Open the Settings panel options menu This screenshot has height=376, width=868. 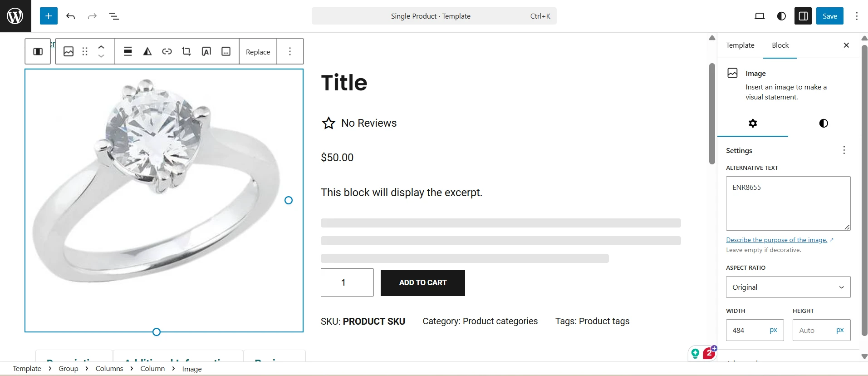coord(844,150)
